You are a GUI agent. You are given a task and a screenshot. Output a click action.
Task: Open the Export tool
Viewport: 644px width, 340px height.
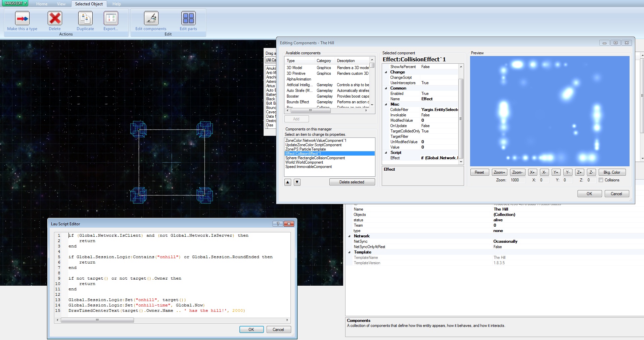pos(111,18)
